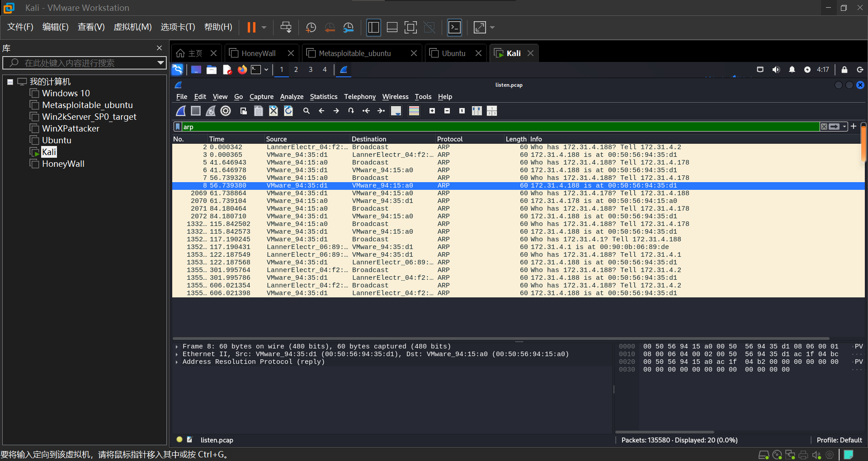Enter VMware full screen mode
868x461 pixels.
[410, 28]
